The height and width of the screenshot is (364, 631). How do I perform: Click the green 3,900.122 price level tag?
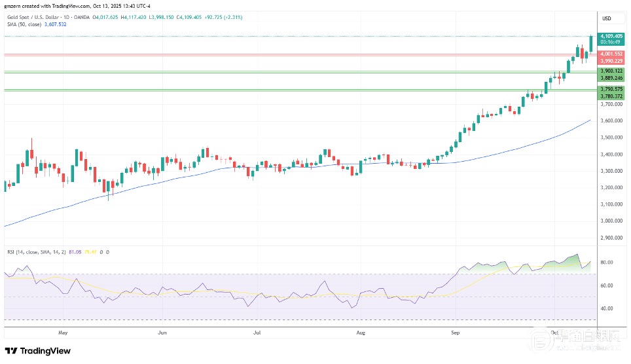[611, 71]
